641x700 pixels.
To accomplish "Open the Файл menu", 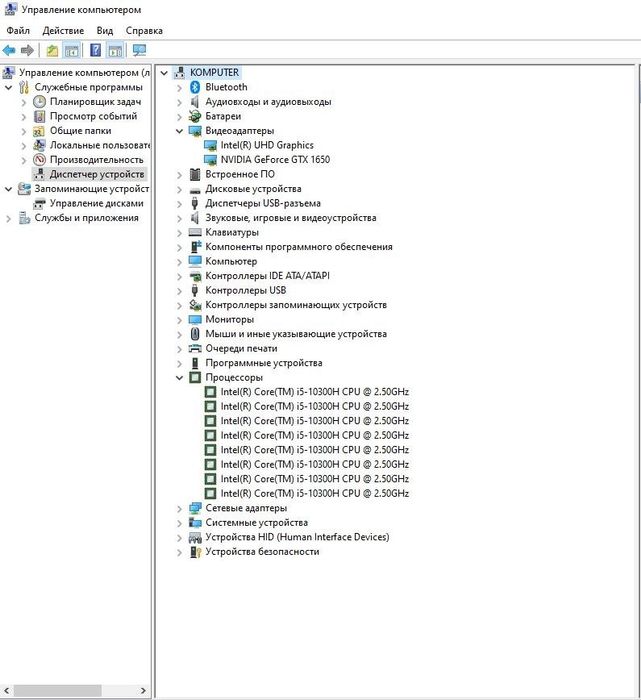I will (x=18, y=31).
